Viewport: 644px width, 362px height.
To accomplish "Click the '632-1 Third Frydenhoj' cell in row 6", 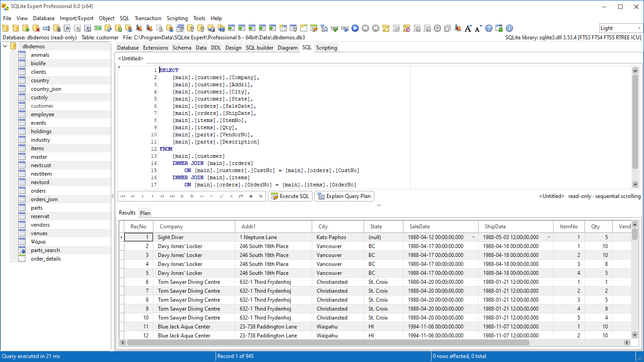I will click(273, 282).
